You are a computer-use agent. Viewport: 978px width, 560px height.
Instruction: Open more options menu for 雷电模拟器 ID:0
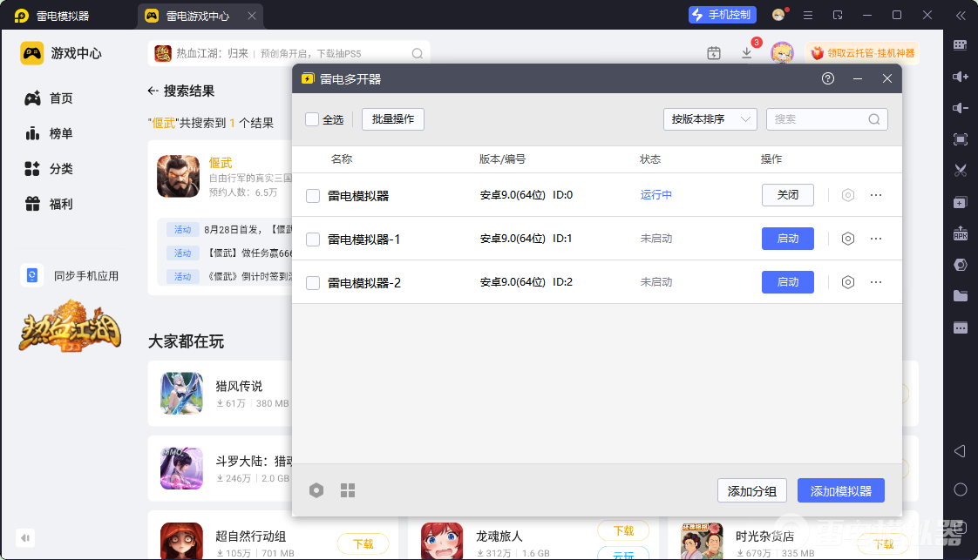point(876,195)
